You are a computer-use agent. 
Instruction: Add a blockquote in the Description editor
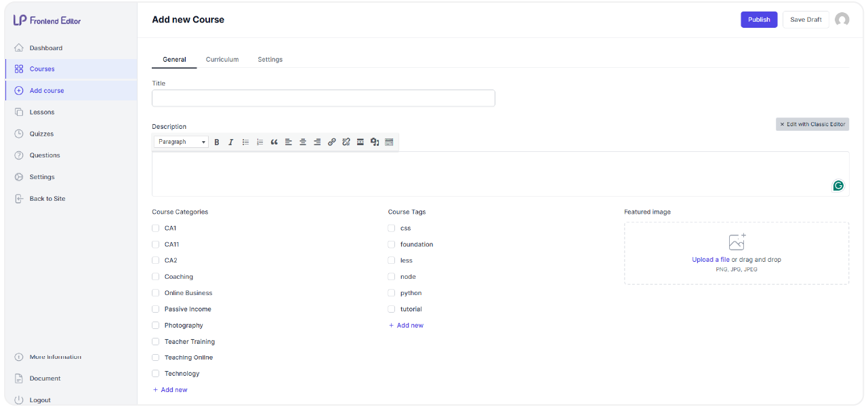274,142
